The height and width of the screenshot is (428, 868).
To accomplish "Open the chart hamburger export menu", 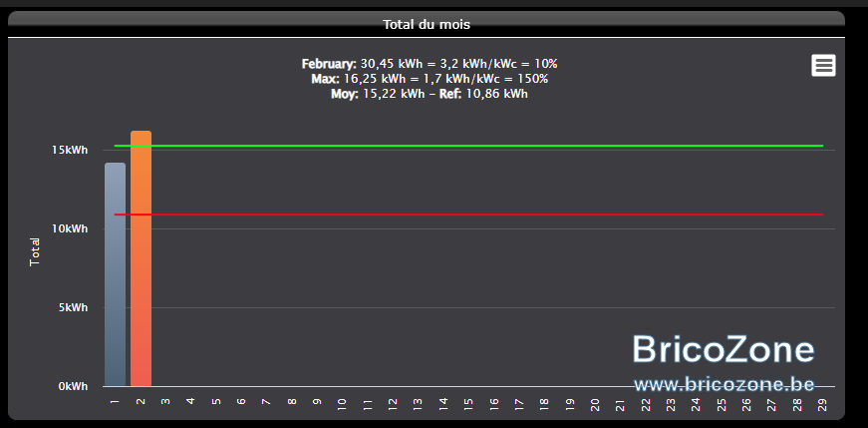I will click(x=823, y=66).
